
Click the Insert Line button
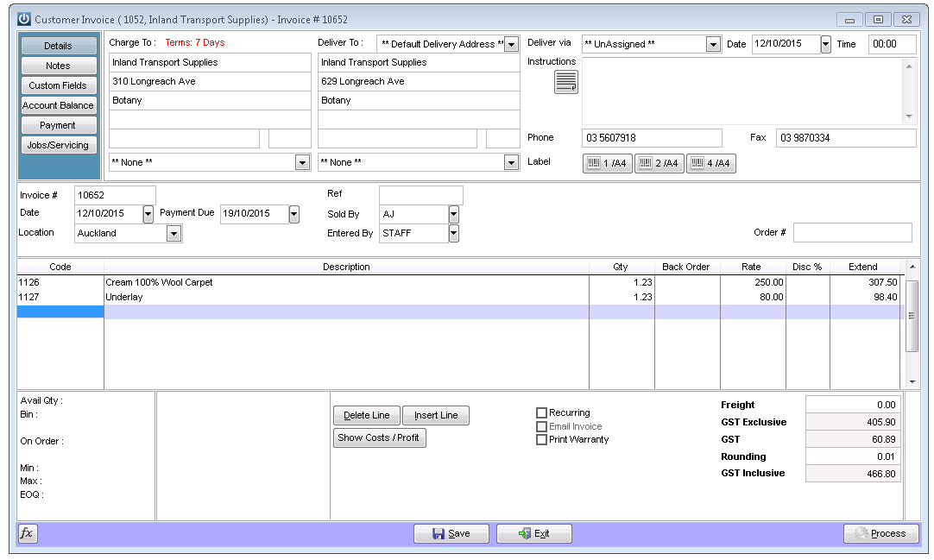coord(436,415)
